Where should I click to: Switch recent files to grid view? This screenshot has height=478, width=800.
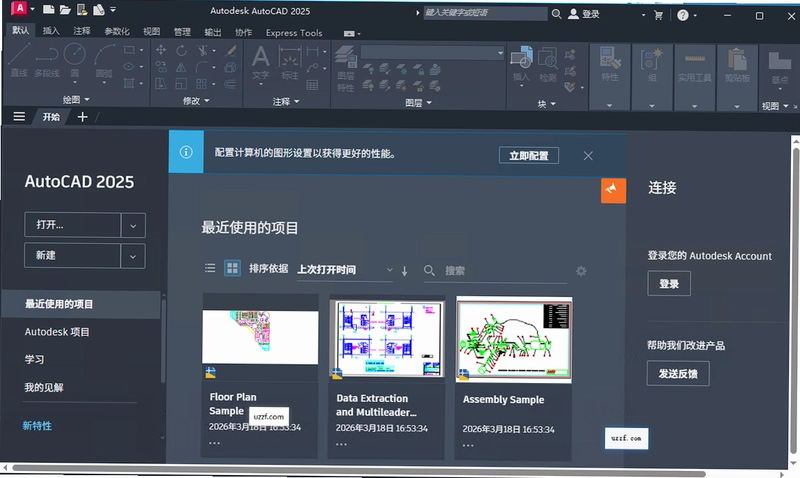tap(232, 268)
